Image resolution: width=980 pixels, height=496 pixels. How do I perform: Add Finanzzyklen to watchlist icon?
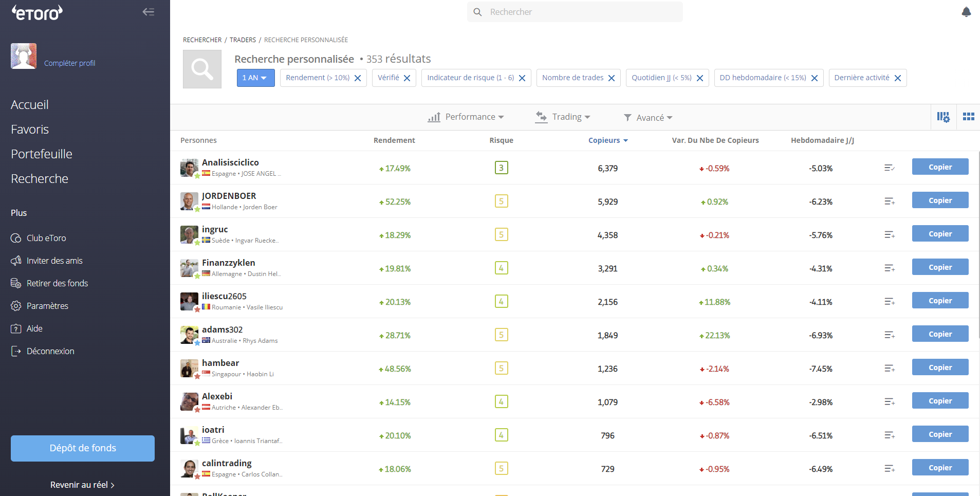pyautogui.click(x=890, y=268)
